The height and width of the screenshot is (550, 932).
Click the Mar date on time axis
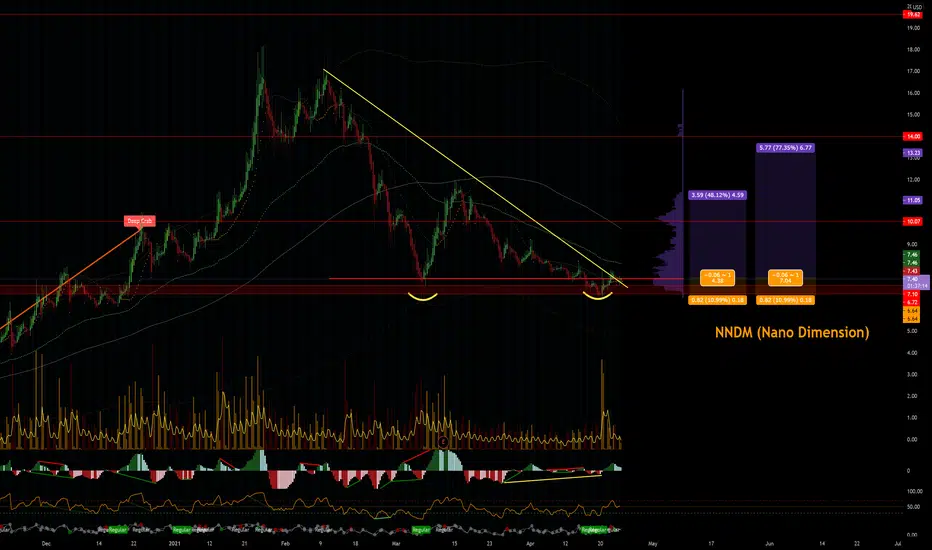pyautogui.click(x=396, y=543)
